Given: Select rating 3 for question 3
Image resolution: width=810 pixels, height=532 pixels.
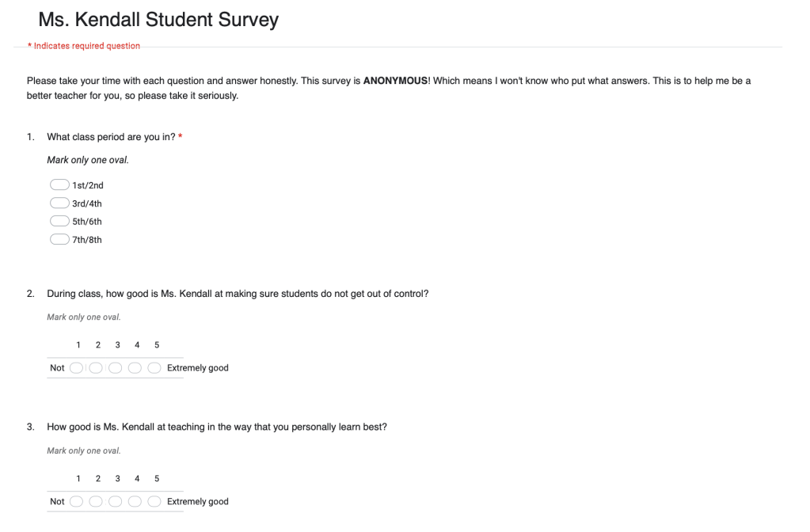Looking at the screenshot, I should click(116, 502).
